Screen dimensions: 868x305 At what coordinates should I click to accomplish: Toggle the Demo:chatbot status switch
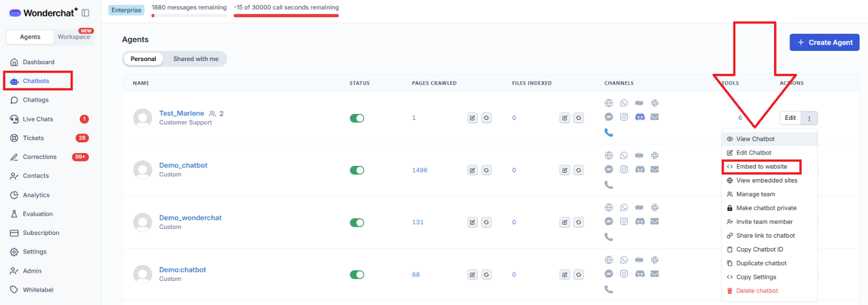(357, 274)
